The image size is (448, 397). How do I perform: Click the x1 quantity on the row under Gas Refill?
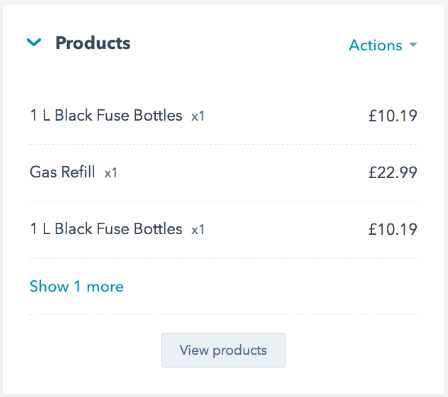198,230
